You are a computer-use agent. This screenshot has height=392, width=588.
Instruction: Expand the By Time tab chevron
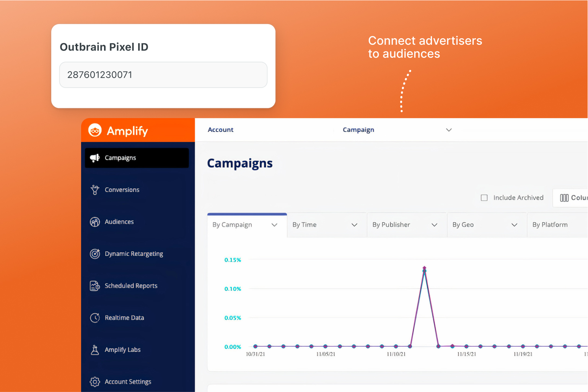pos(354,225)
